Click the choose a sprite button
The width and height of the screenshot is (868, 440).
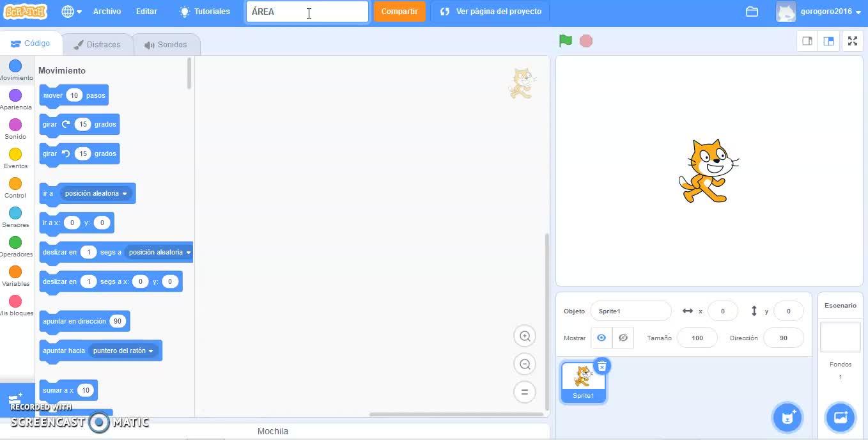pos(787,418)
